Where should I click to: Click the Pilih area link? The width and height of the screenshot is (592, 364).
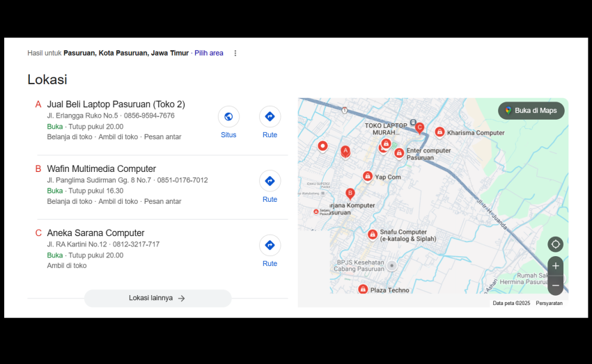click(x=209, y=53)
